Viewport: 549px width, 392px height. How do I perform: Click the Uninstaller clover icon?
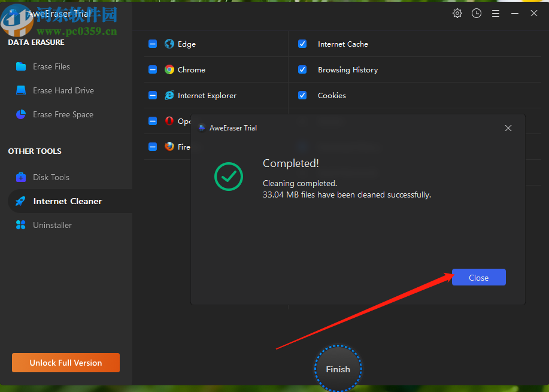click(21, 225)
